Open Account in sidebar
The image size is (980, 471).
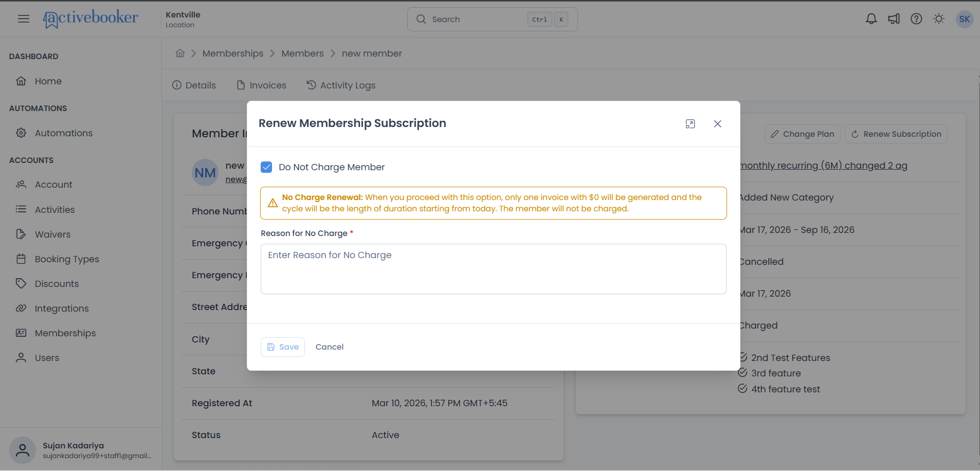(x=53, y=185)
